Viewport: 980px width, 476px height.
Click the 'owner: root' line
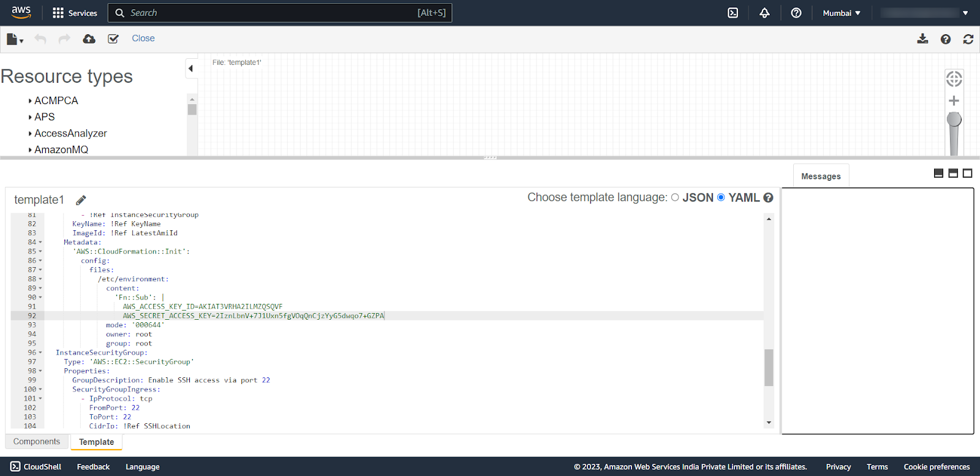[129, 334]
